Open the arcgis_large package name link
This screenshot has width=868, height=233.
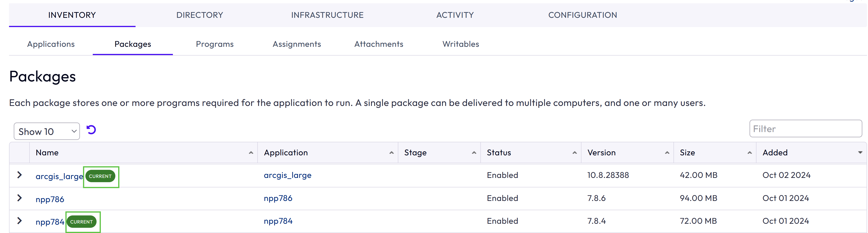click(59, 176)
